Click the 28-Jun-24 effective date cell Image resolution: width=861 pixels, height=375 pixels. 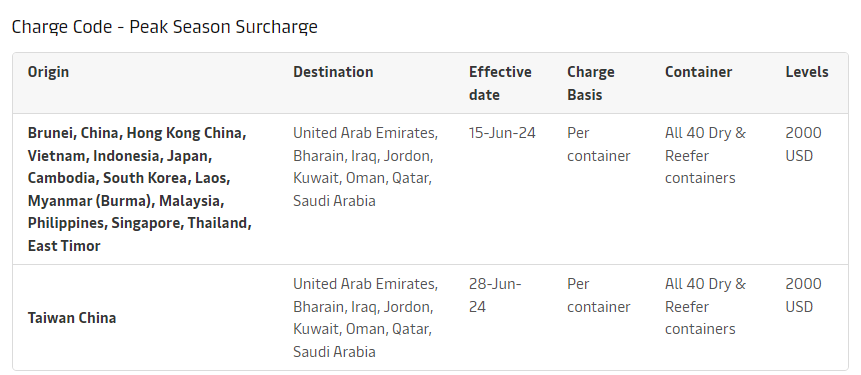(495, 295)
